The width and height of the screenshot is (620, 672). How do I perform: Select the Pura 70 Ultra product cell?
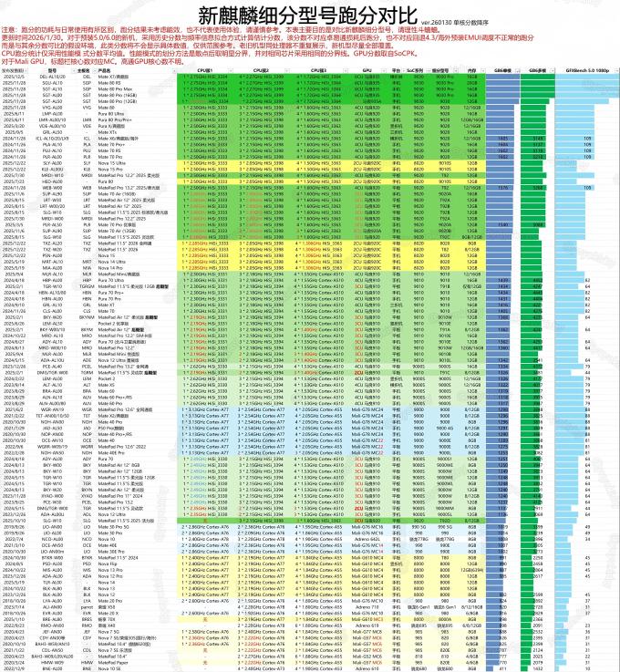pos(111,280)
